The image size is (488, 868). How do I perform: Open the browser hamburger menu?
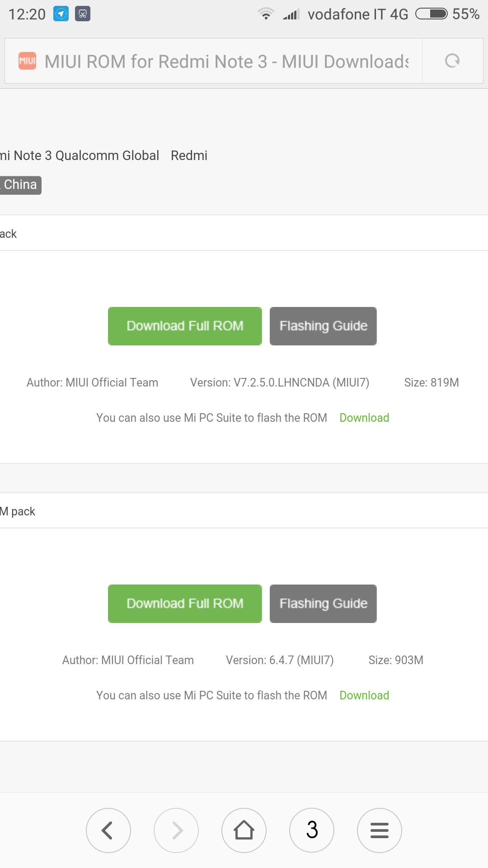(x=380, y=830)
